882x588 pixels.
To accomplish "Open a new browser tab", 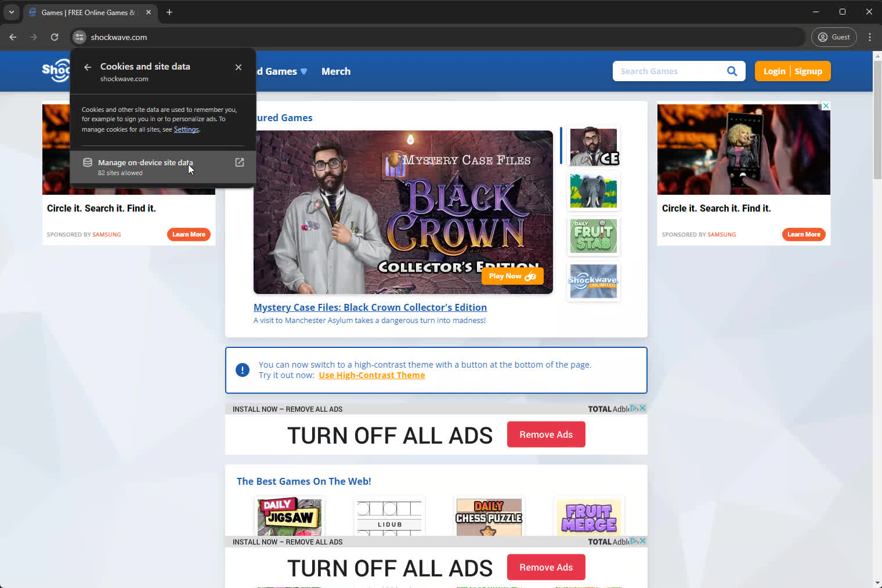I will (x=169, y=12).
